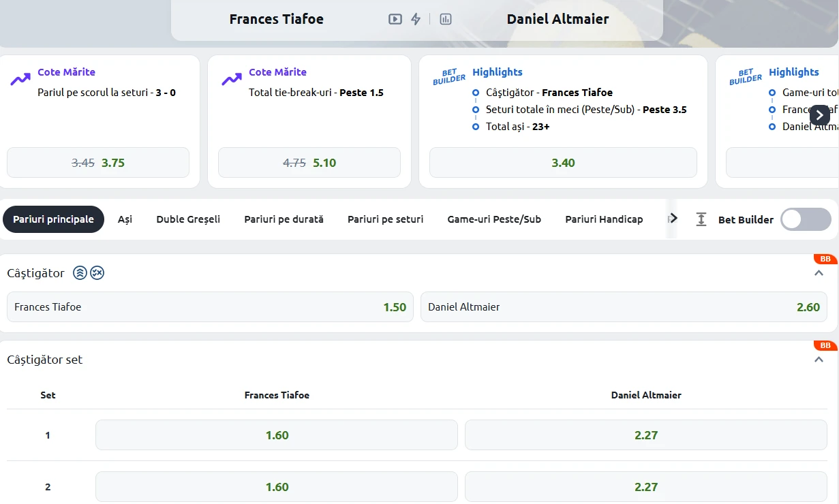Viewport: 839px width, 504px height.
Task: Pick Altmaier set 1 odds 2.27
Action: pos(646,435)
